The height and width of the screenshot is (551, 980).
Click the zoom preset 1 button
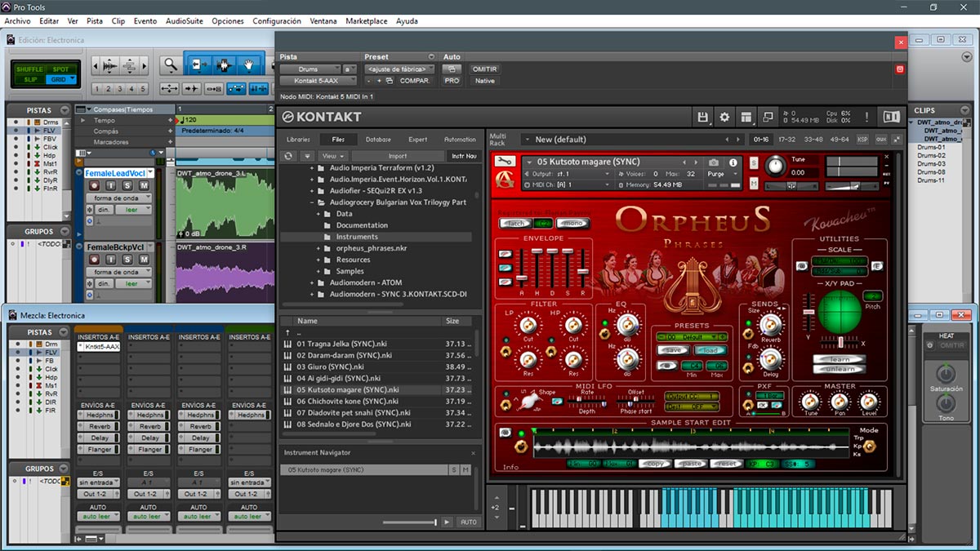click(96, 89)
